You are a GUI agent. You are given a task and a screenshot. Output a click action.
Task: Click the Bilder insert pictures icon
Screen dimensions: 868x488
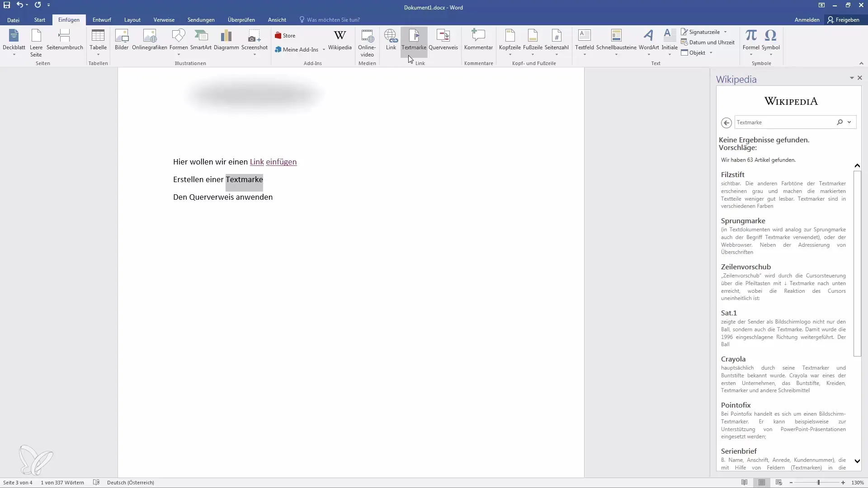click(x=122, y=40)
